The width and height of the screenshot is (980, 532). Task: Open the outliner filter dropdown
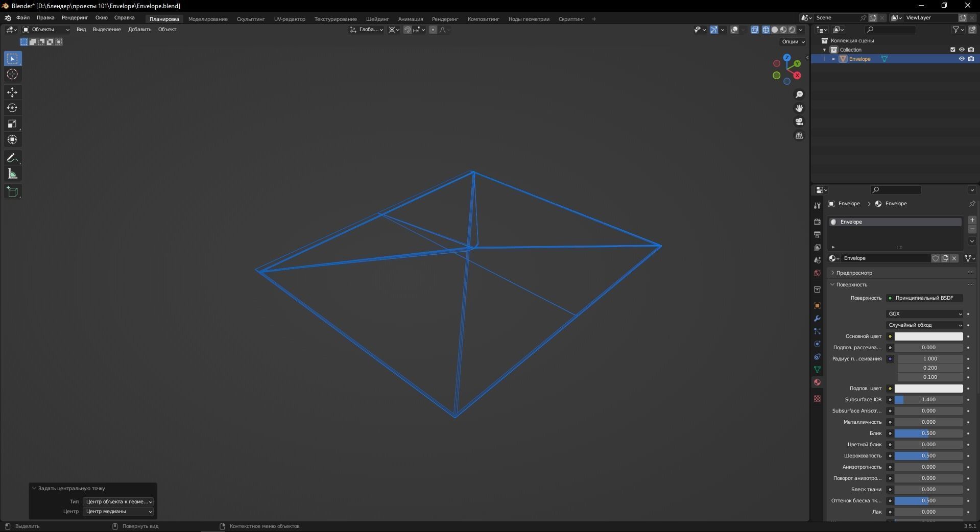959,30
